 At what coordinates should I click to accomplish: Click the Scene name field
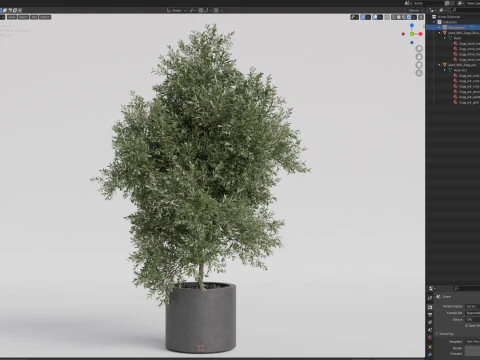click(x=428, y=3)
